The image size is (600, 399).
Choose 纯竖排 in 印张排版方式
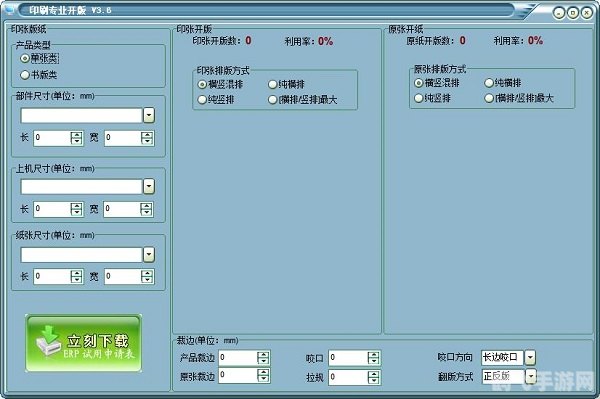coord(202,100)
